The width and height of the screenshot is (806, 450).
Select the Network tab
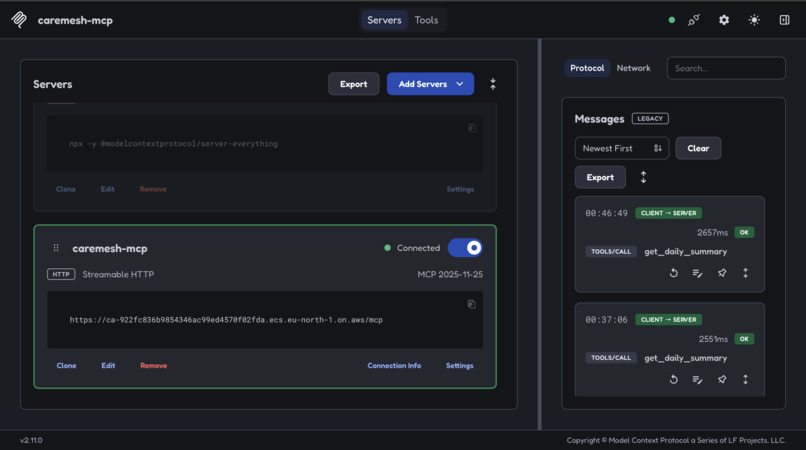tap(633, 68)
